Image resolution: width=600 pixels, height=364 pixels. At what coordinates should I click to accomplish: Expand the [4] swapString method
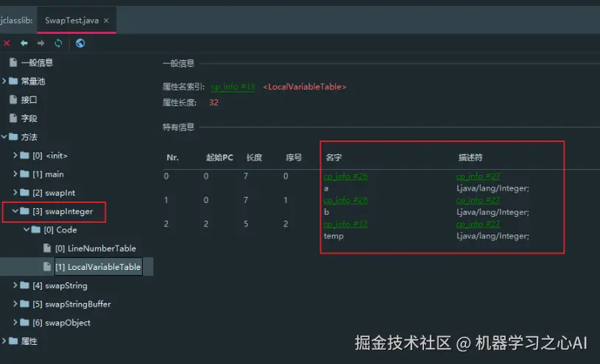click(15, 285)
